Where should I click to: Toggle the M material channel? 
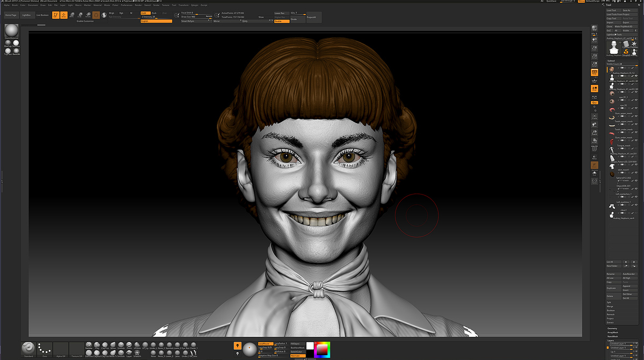point(131,12)
